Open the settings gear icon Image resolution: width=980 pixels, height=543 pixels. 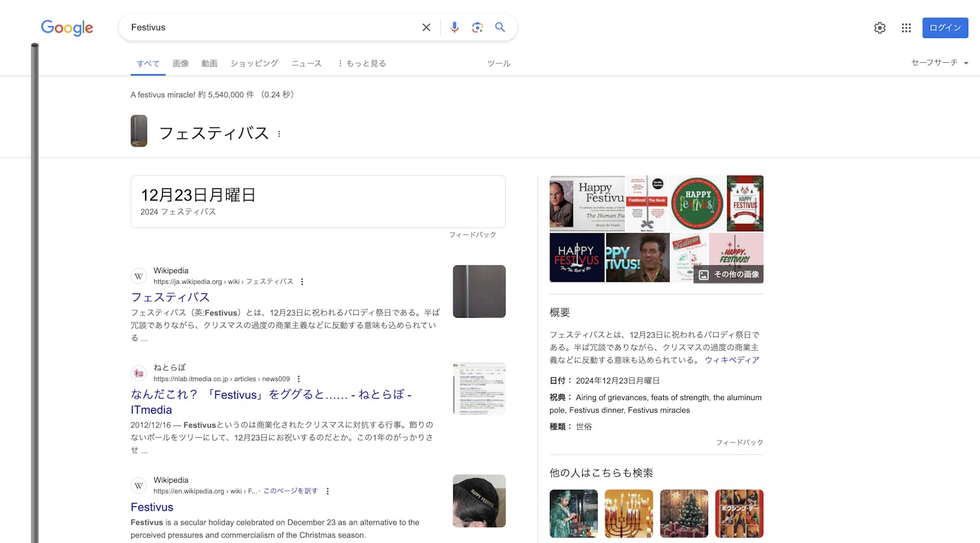[880, 27]
